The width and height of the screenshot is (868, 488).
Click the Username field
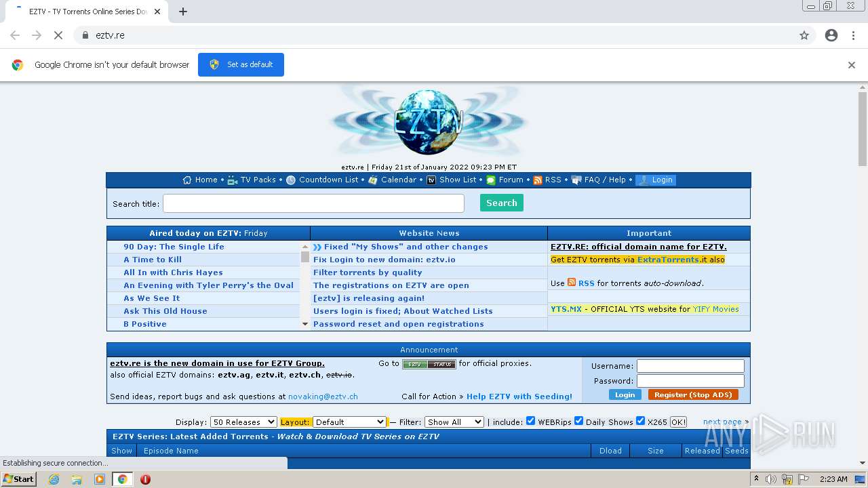(690, 366)
